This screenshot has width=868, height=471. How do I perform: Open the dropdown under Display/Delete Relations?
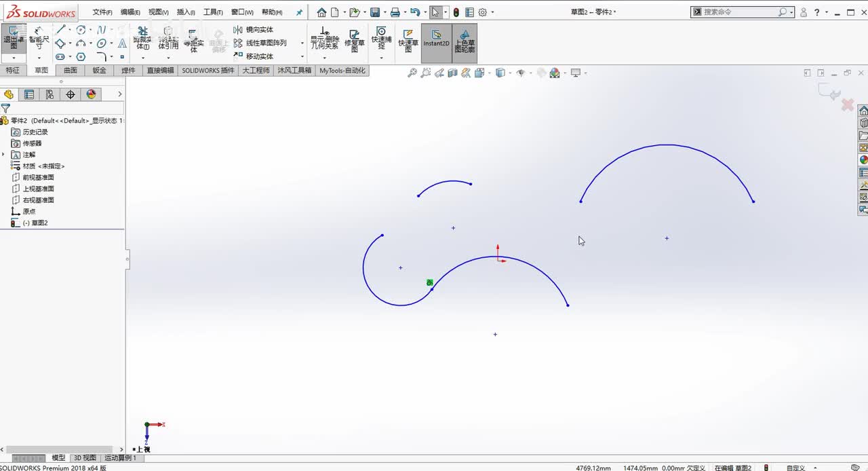click(x=324, y=58)
